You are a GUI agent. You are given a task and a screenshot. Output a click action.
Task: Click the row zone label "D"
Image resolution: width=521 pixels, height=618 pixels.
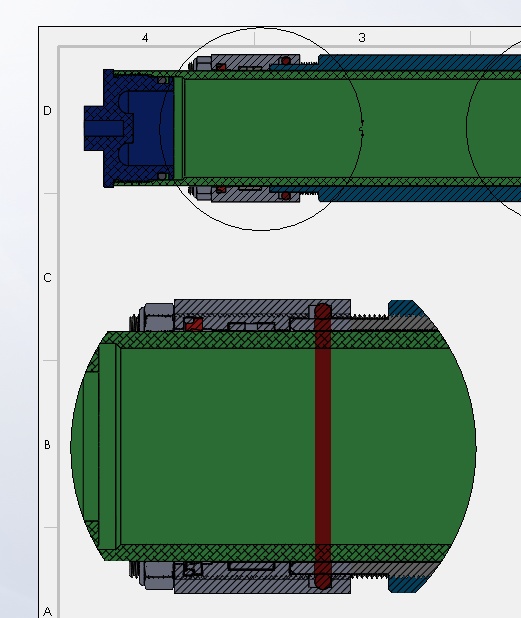(47, 111)
